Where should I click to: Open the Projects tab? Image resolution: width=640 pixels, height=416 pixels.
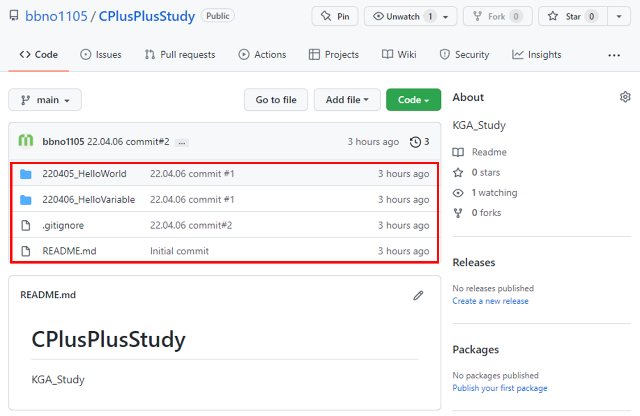tap(333, 55)
